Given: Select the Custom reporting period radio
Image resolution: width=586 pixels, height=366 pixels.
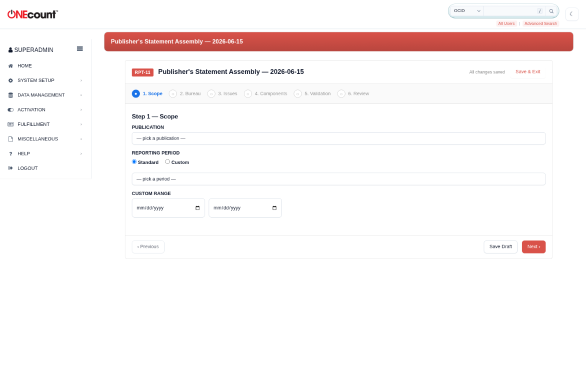Looking at the screenshot, I should tap(167, 162).
